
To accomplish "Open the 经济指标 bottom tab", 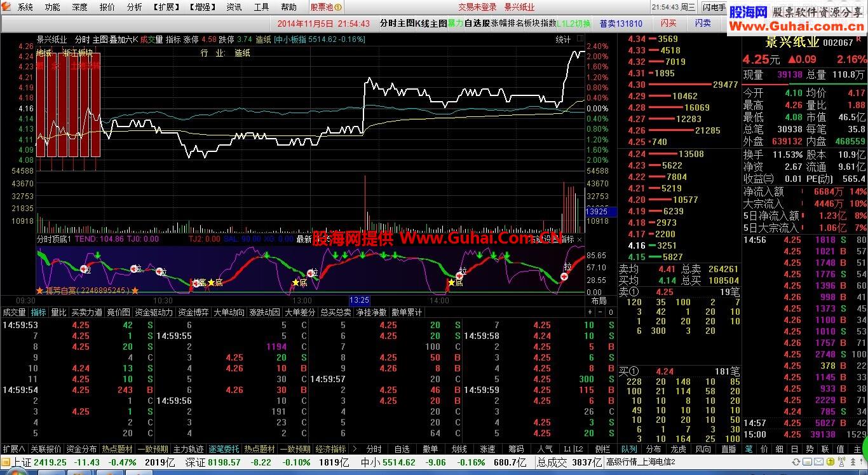I will pos(330,449).
